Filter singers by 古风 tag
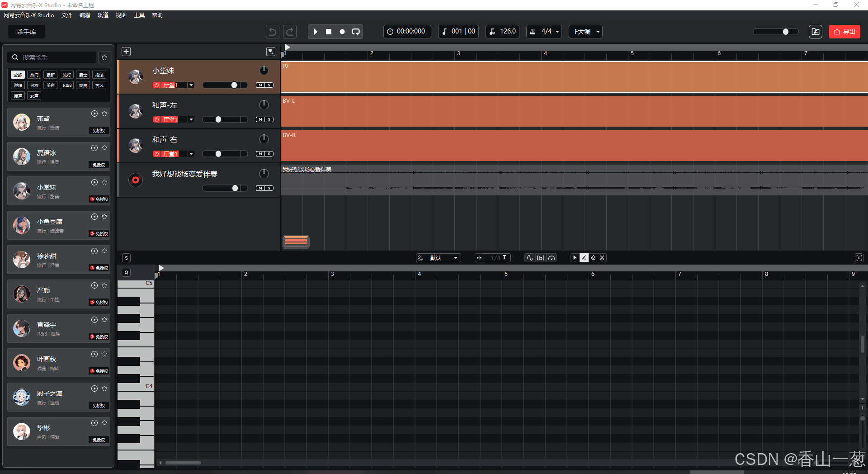 point(99,85)
